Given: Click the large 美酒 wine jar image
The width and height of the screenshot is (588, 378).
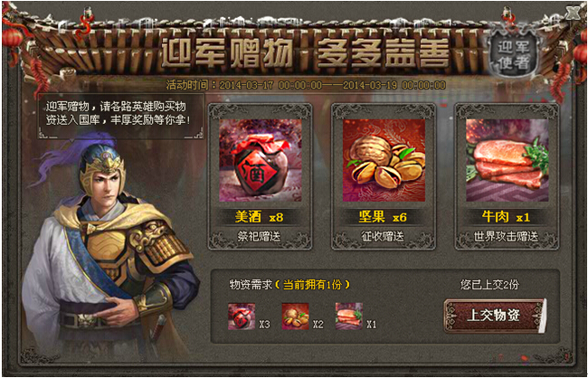Looking at the screenshot, I should pyautogui.click(x=261, y=160).
